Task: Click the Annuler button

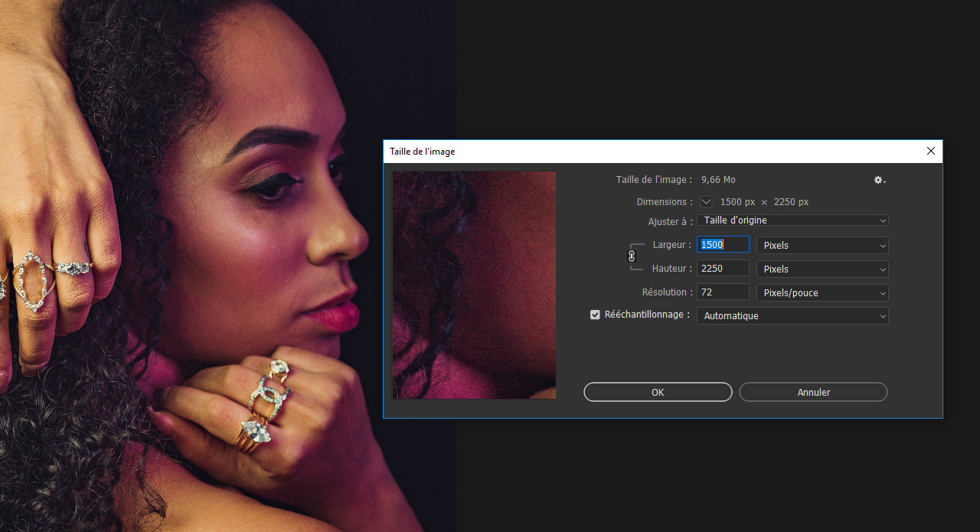Action: pyautogui.click(x=813, y=392)
